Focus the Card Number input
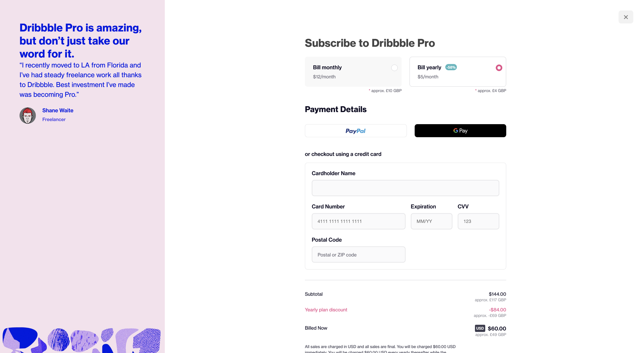 358,221
